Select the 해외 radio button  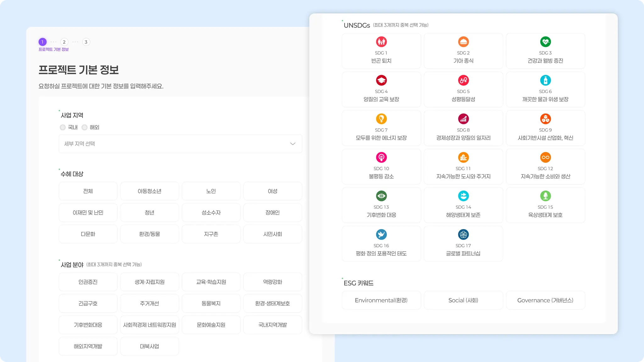click(x=85, y=127)
